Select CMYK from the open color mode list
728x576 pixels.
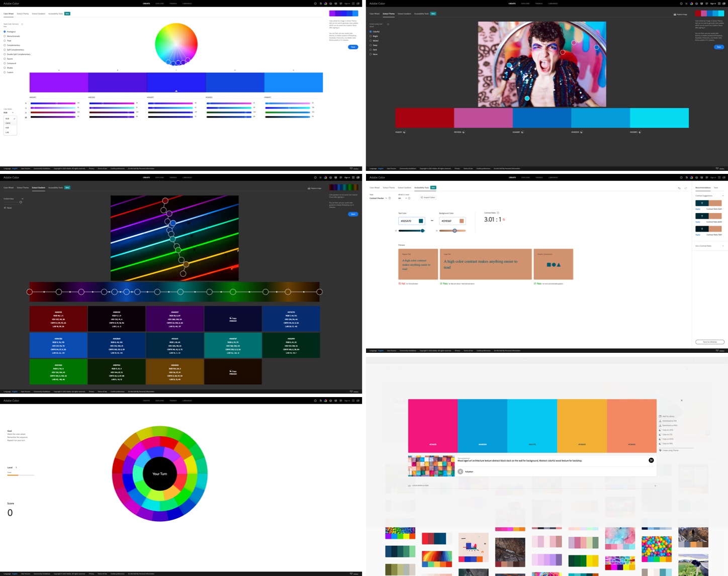point(9,123)
